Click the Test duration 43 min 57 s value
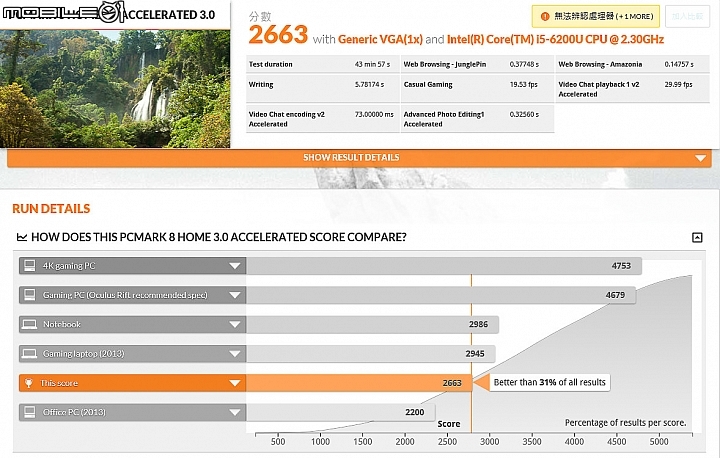Viewport: 720px width, 458px height. click(x=372, y=64)
